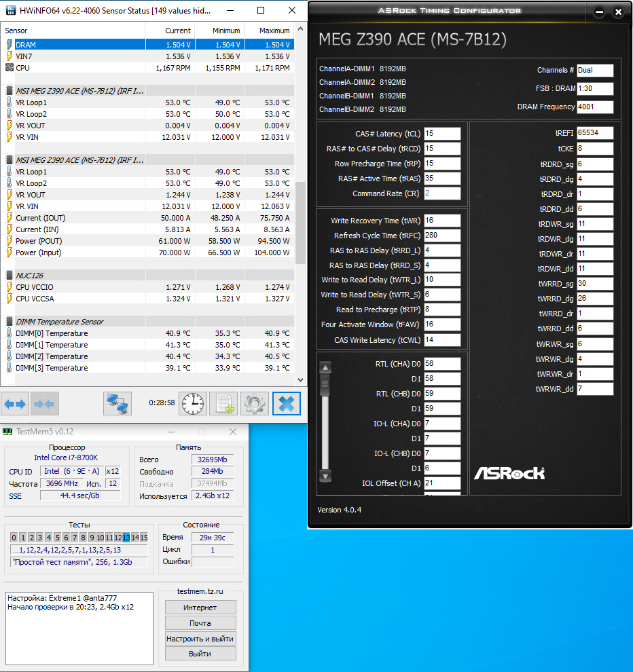Click the NUC126 chip group icon
The width and height of the screenshot is (633, 672).
(9, 275)
